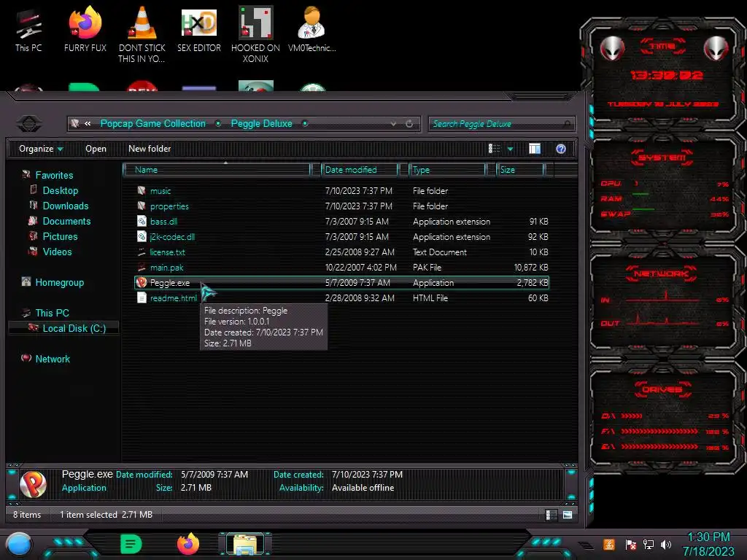Screen dimensions: 747x560
Task: Open the Organize dropdown menu
Action: click(x=41, y=149)
